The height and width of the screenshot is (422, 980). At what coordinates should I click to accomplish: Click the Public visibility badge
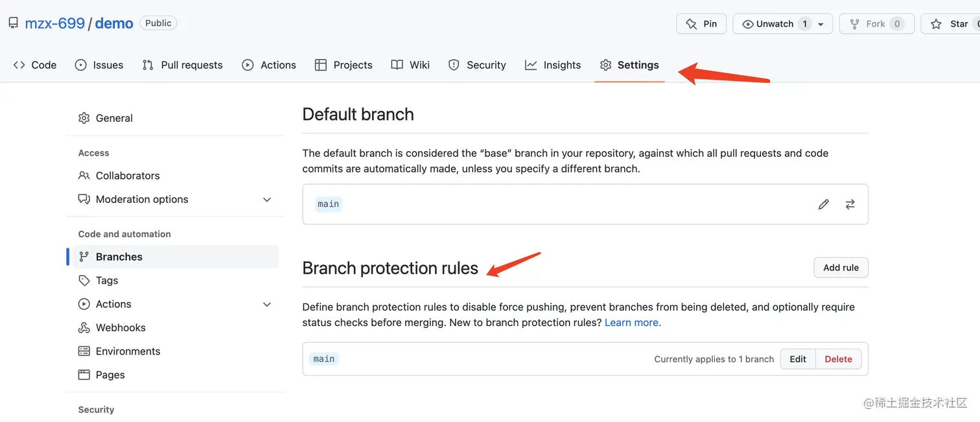(x=158, y=23)
